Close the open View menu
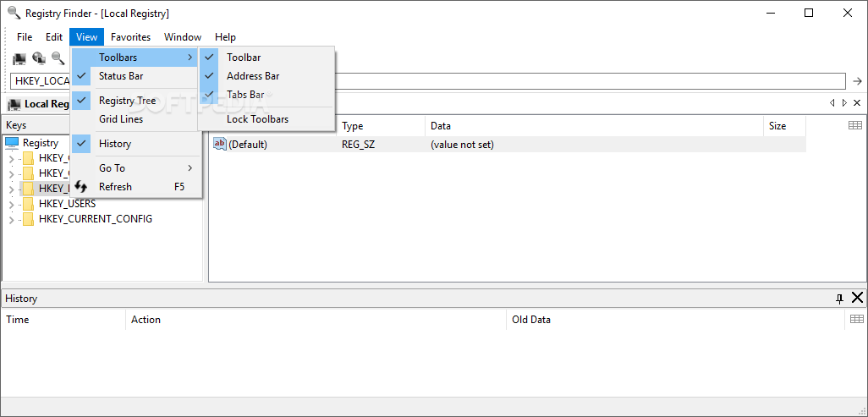This screenshot has width=868, height=417. [x=87, y=37]
